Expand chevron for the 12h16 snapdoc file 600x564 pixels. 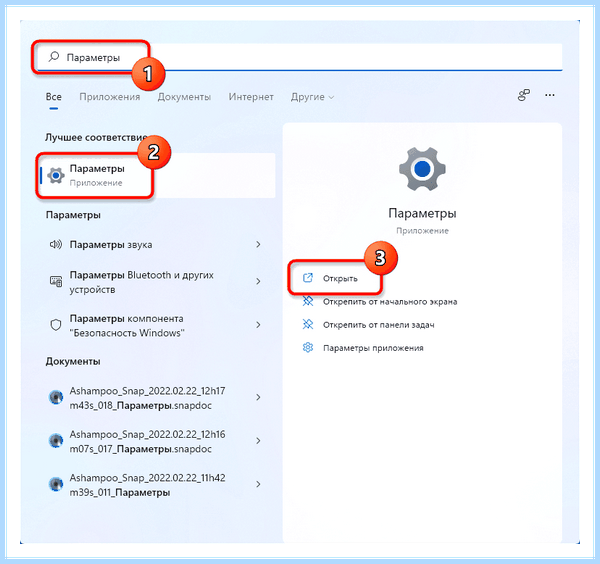click(258, 441)
